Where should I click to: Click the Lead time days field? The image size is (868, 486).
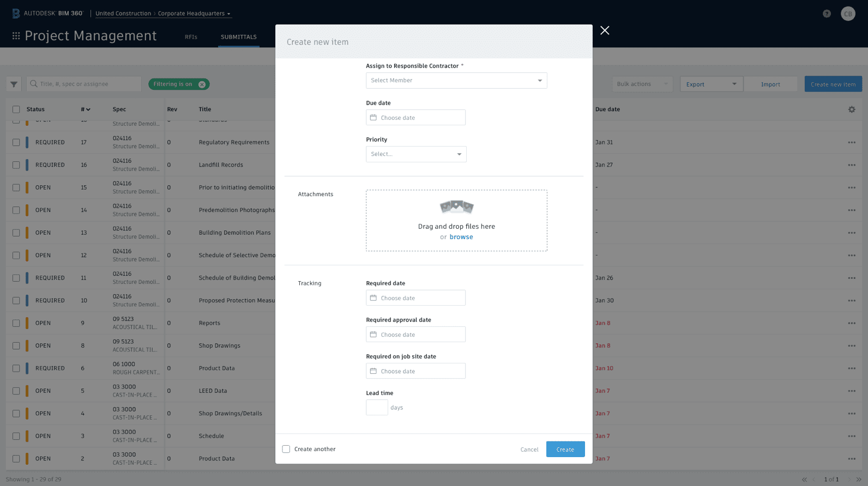coord(377,408)
